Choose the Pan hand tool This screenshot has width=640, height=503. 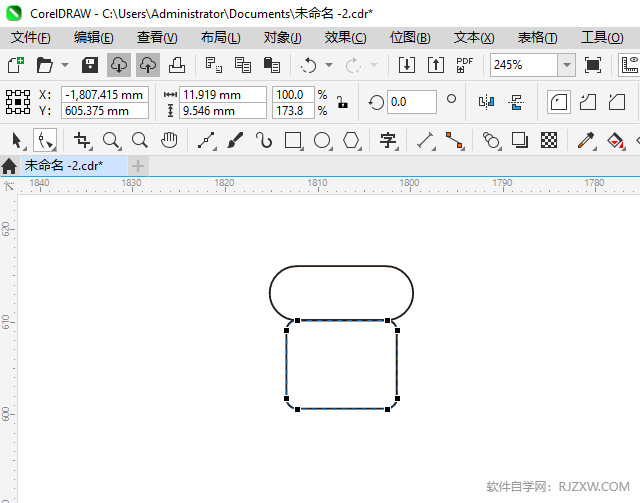(x=169, y=141)
